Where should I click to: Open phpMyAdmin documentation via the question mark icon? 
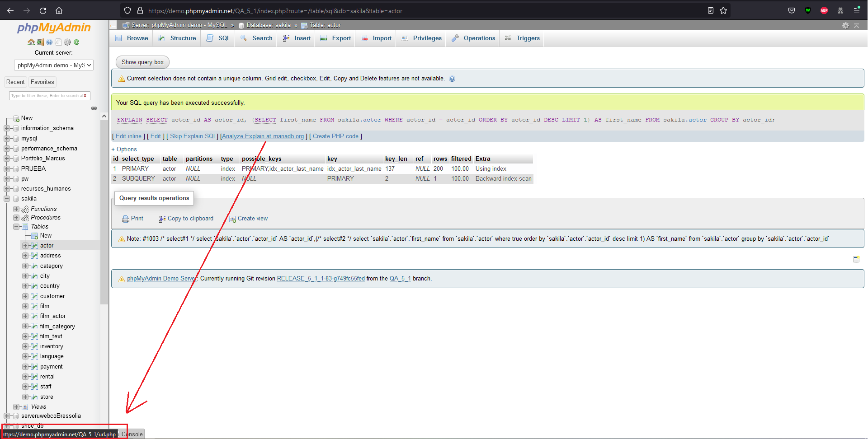[x=49, y=42]
